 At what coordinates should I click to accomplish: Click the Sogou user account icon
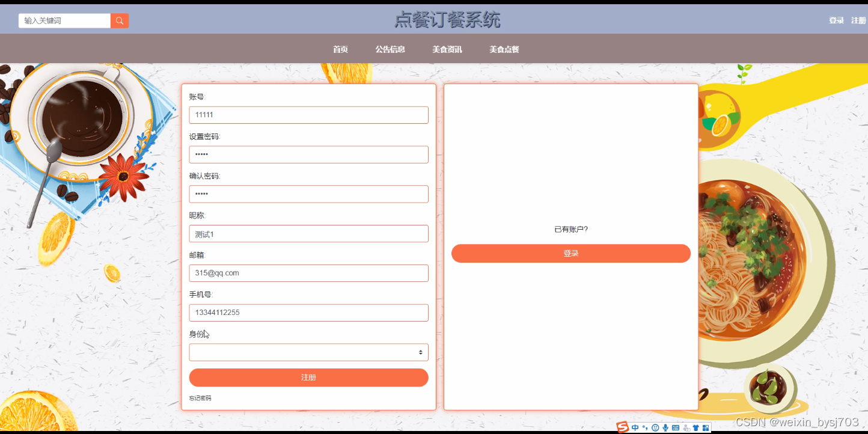click(686, 427)
